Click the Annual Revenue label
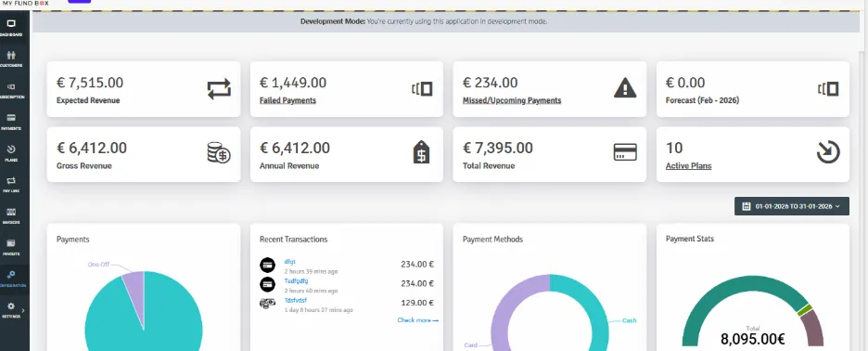The image size is (868, 351). click(289, 166)
